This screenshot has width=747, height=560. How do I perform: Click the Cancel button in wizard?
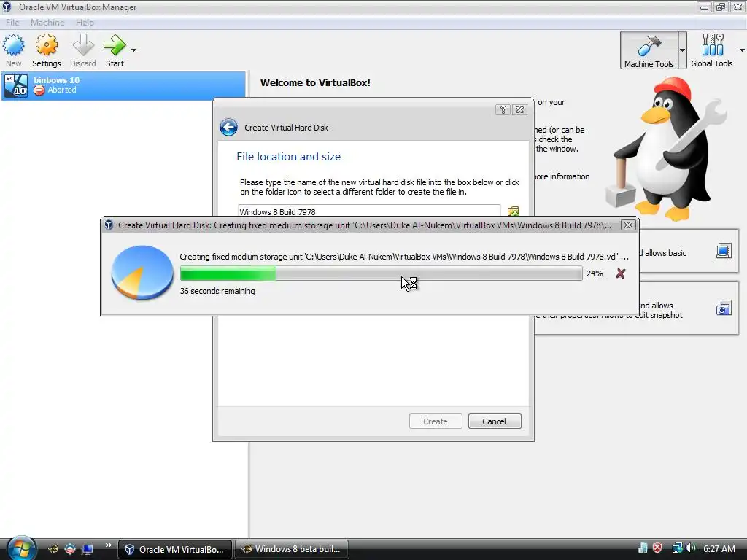(495, 421)
